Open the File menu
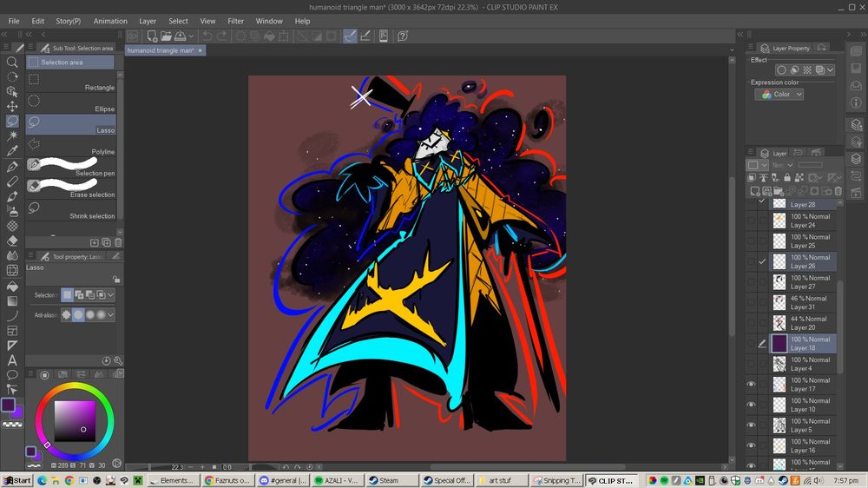868x488 pixels. coord(14,21)
